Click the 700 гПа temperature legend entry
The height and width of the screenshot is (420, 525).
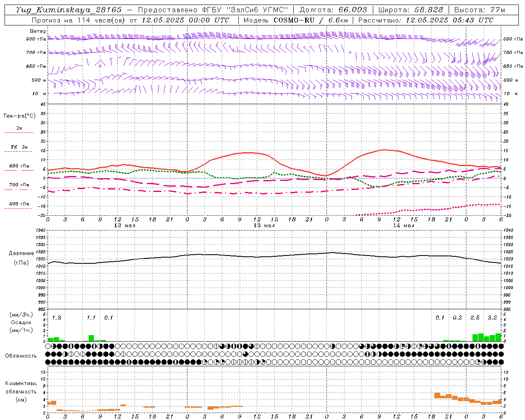pyautogui.click(x=19, y=185)
